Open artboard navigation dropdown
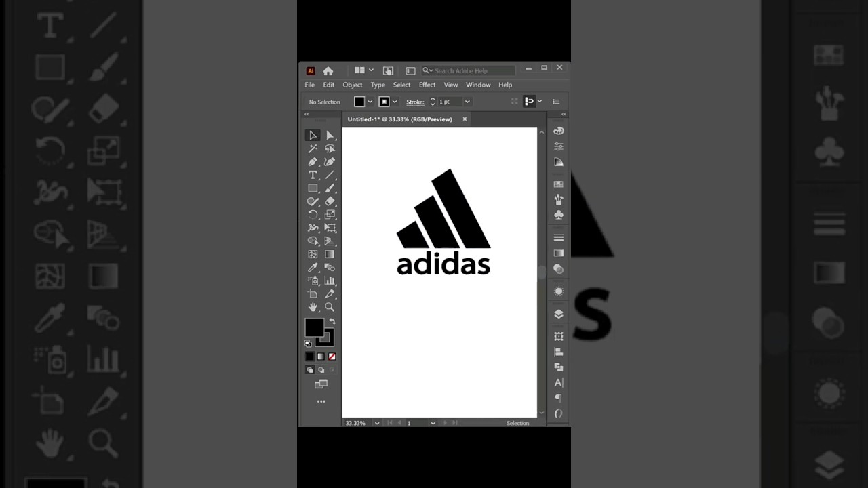 (x=432, y=423)
